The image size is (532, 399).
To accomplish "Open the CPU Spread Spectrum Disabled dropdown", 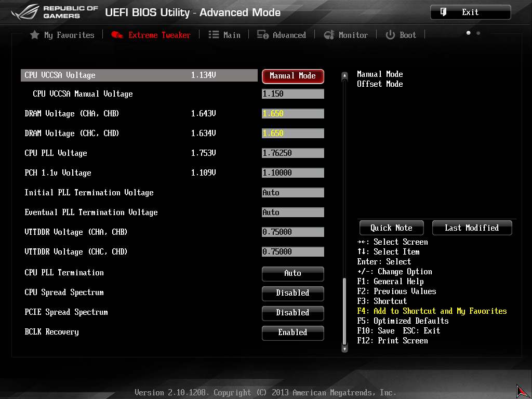I will point(293,293).
